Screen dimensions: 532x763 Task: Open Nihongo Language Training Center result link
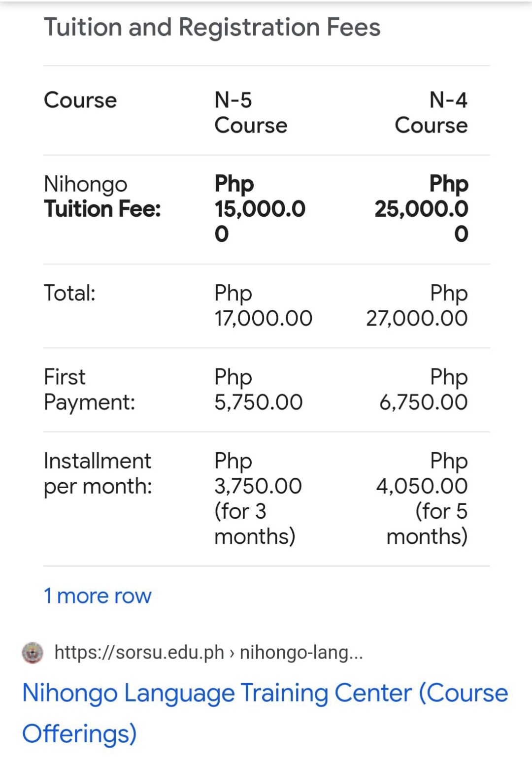tap(265, 713)
